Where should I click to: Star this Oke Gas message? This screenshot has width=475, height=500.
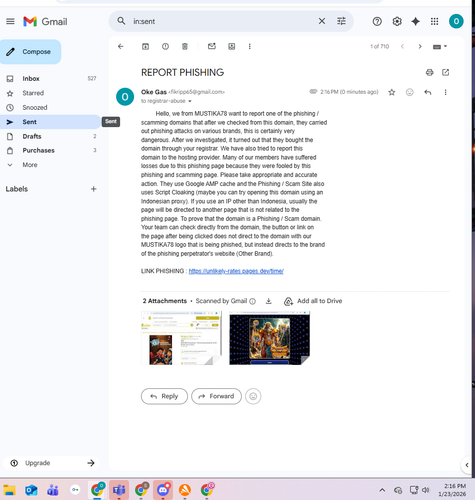tap(392, 92)
